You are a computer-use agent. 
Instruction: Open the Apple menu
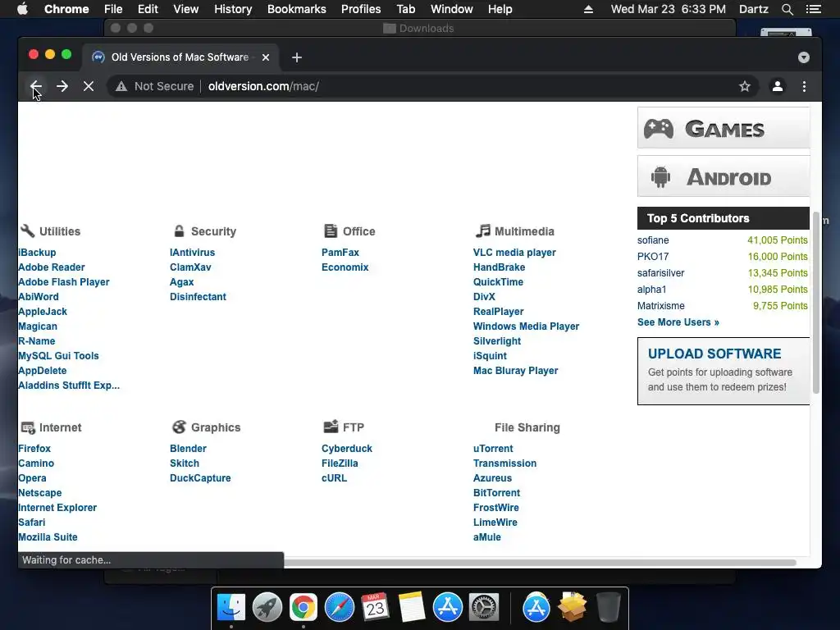click(x=22, y=9)
